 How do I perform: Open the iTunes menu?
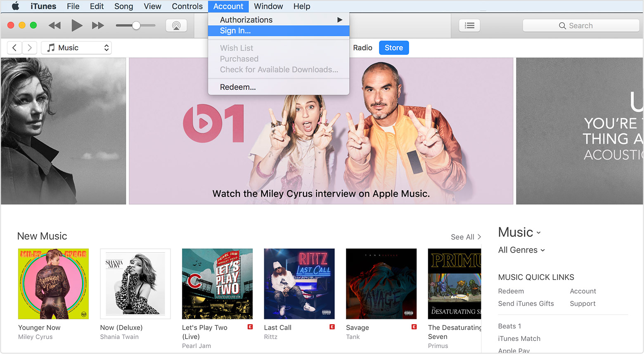43,6
